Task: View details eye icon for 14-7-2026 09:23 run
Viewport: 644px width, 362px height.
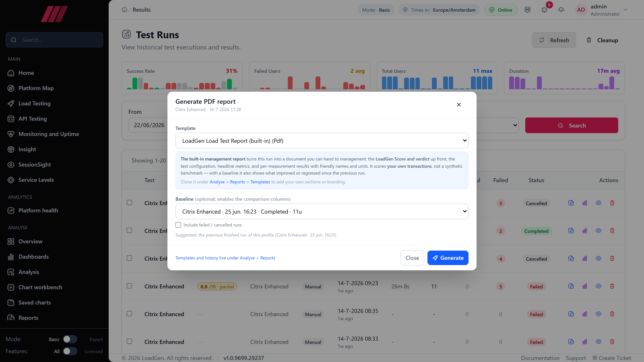Action: [599, 286]
